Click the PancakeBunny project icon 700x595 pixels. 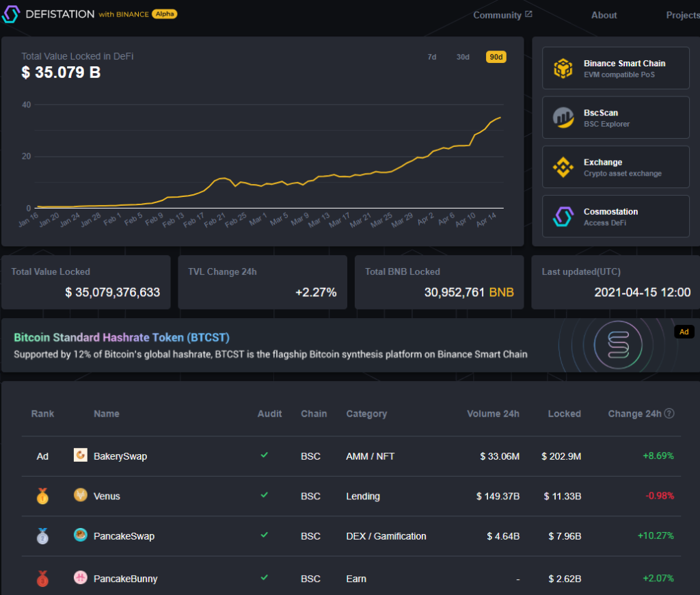point(80,578)
